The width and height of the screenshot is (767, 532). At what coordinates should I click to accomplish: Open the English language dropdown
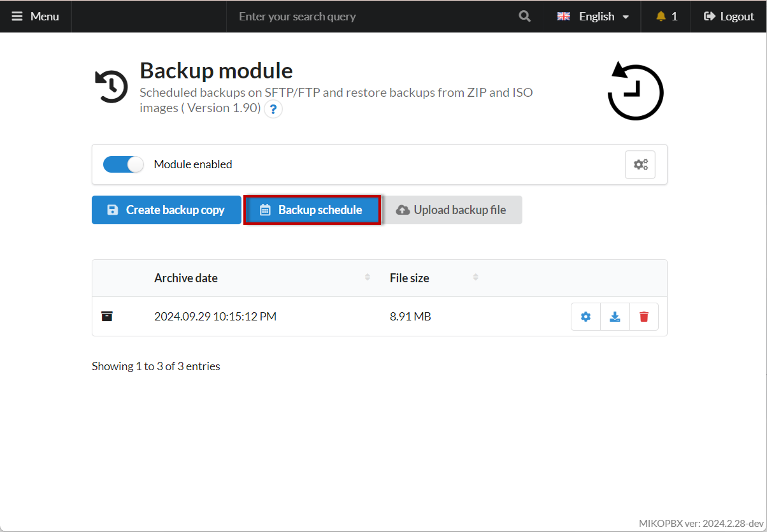click(593, 17)
